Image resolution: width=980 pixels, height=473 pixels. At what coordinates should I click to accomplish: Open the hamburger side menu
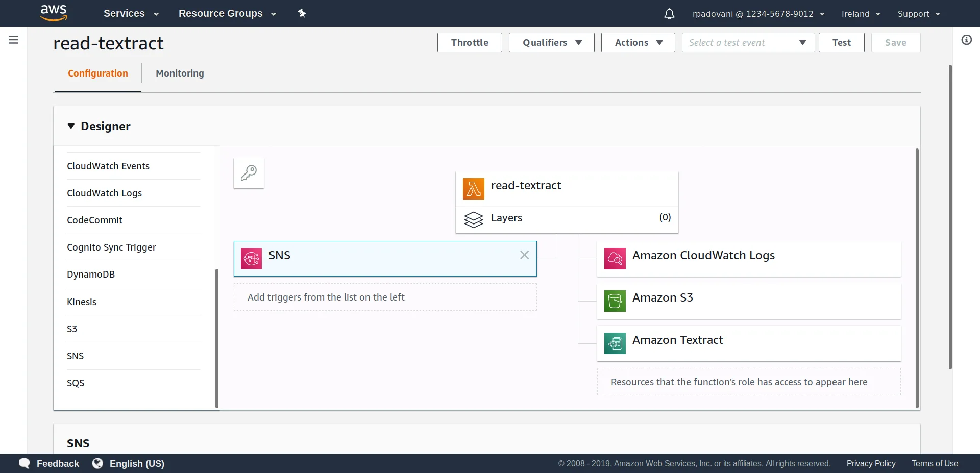[x=13, y=40]
